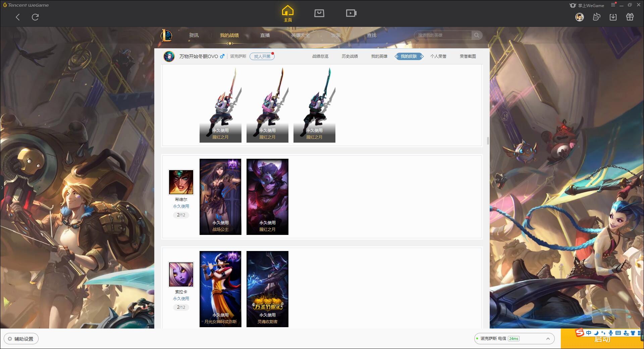Click the 启动 launch button
The height and width of the screenshot is (349, 644).
click(x=602, y=339)
